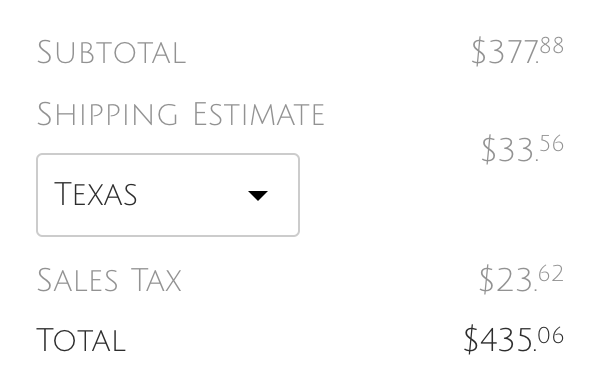The image size is (594, 392).
Task: Click the dollar sign of the subtotal price
Action: click(478, 51)
